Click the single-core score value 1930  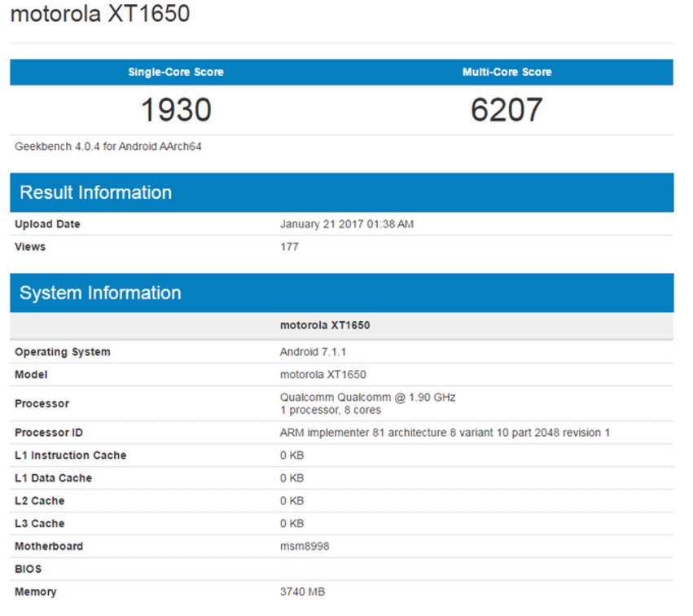[x=176, y=110]
